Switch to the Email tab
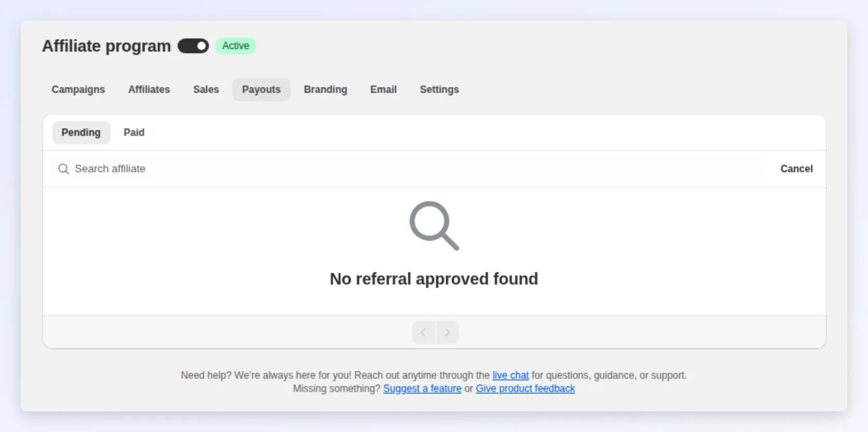 [383, 89]
